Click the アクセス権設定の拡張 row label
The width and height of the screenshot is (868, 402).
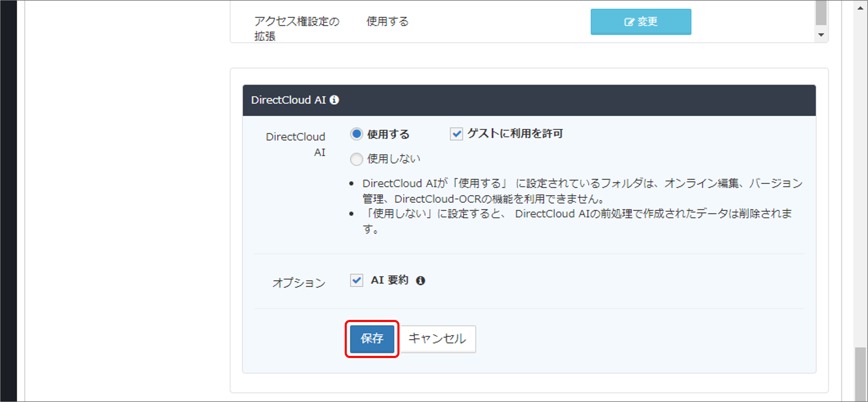297,29
